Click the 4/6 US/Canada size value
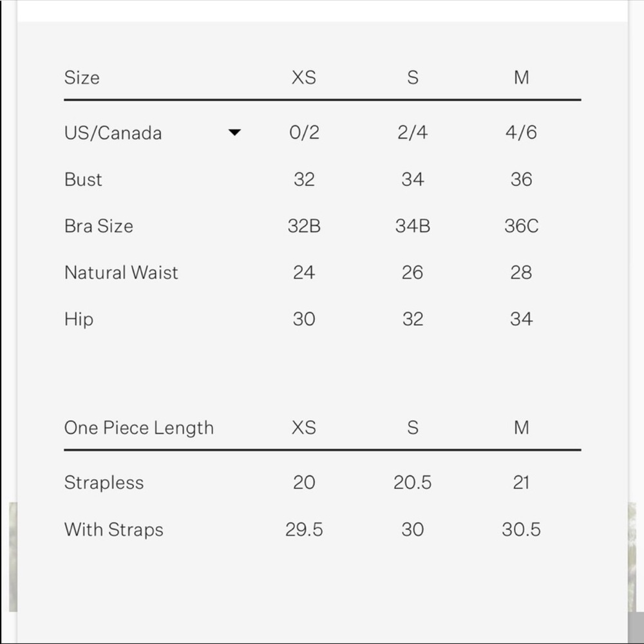 [521, 132]
